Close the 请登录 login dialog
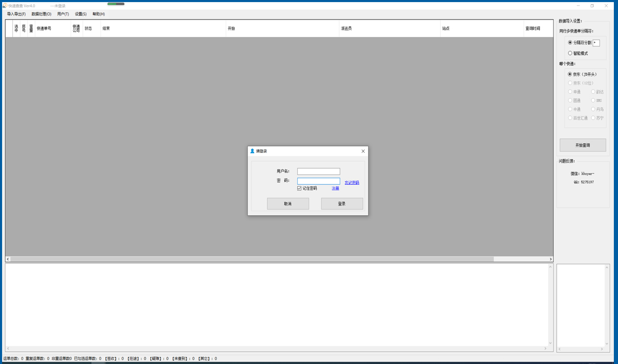The width and height of the screenshot is (618, 364). tap(363, 151)
